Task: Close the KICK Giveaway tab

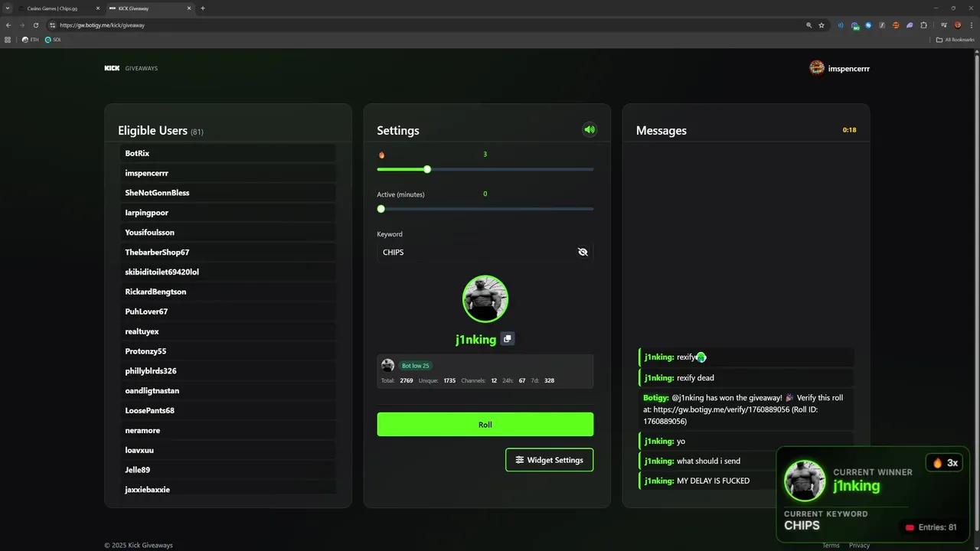Action: click(188, 8)
